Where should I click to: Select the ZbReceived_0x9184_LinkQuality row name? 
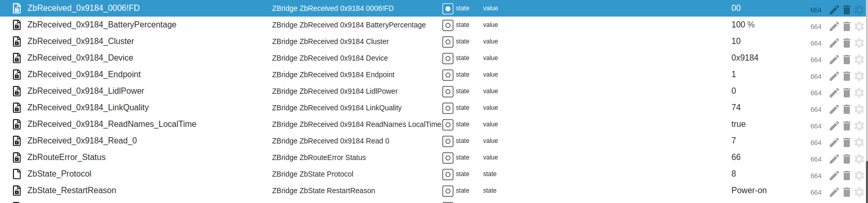coord(88,108)
